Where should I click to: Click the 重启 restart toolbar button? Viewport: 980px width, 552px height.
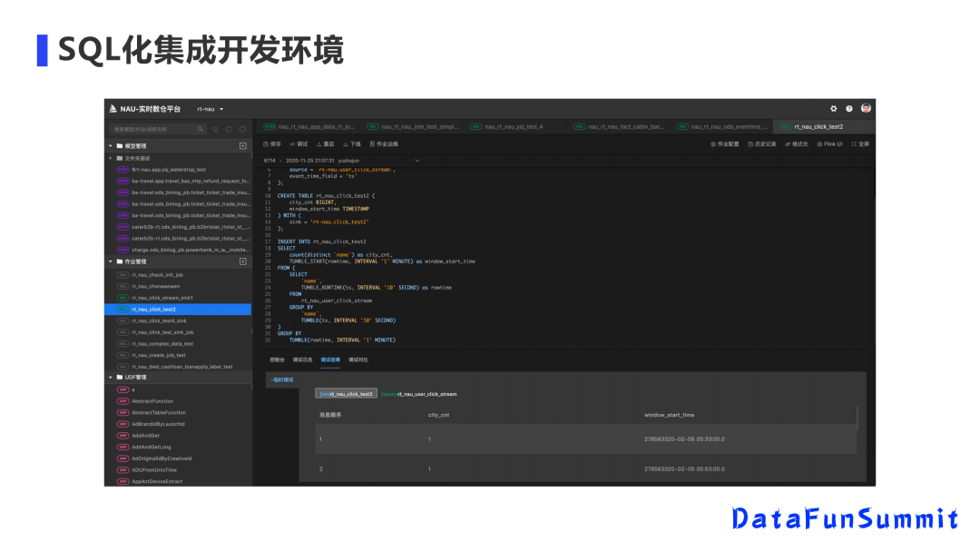click(x=325, y=143)
